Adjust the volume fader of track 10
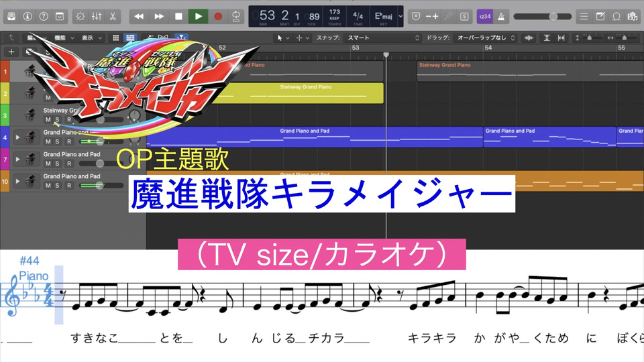The image size is (644, 362). pos(101,185)
